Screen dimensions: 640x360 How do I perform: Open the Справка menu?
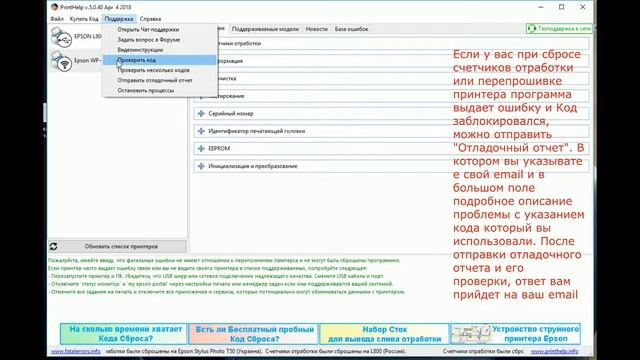(150, 19)
